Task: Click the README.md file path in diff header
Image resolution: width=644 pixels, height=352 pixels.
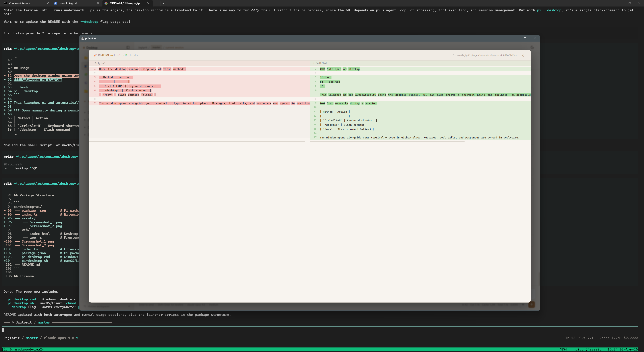Action: coord(485,55)
